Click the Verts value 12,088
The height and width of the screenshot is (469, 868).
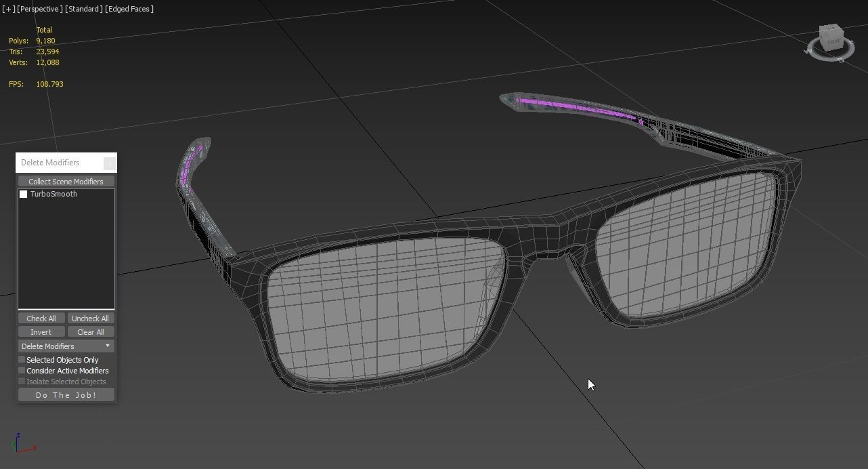tap(47, 62)
